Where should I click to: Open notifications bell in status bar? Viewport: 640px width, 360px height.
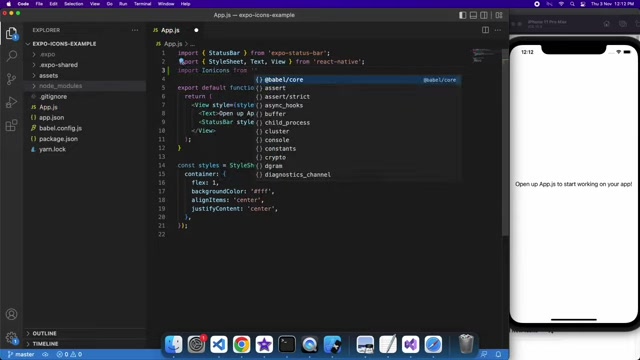point(498,354)
